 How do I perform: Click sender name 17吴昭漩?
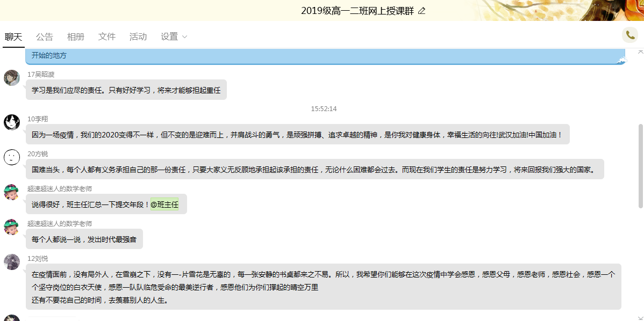coord(41,74)
